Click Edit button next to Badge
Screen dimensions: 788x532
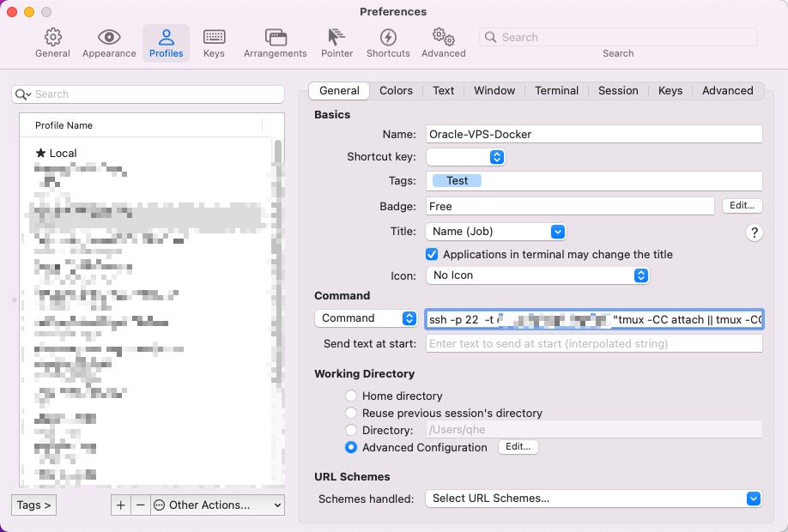[x=742, y=205]
